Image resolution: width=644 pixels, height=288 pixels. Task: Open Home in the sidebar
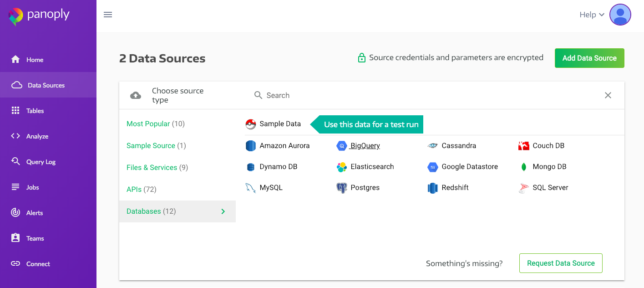(48, 60)
